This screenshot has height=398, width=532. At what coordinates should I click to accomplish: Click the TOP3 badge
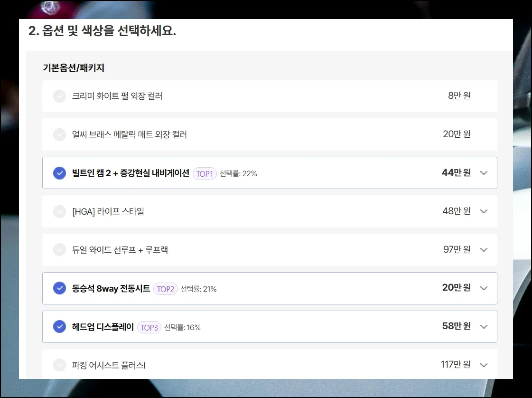click(149, 328)
